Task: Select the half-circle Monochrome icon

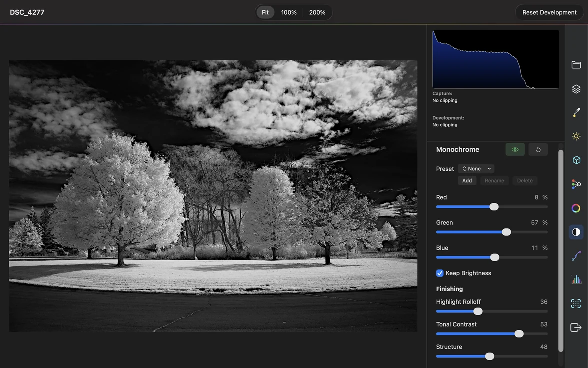Action: 576,232
